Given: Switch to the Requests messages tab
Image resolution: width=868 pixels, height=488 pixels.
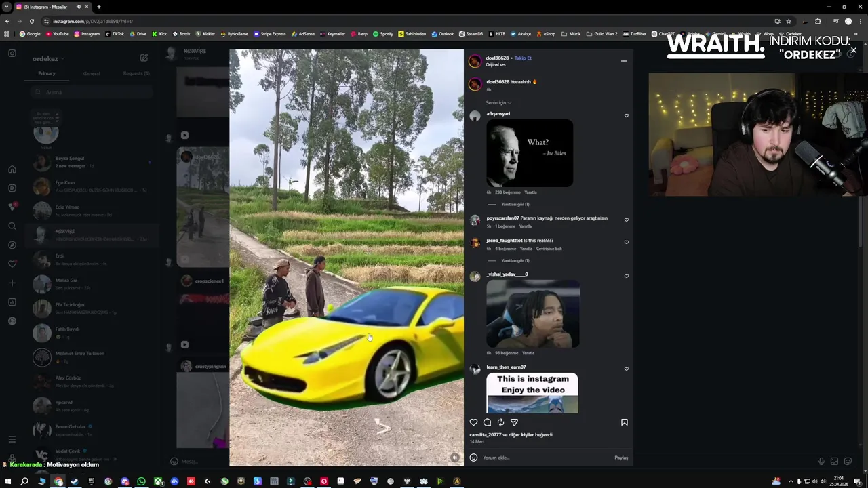Looking at the screenshot, I should coord(136,73).
